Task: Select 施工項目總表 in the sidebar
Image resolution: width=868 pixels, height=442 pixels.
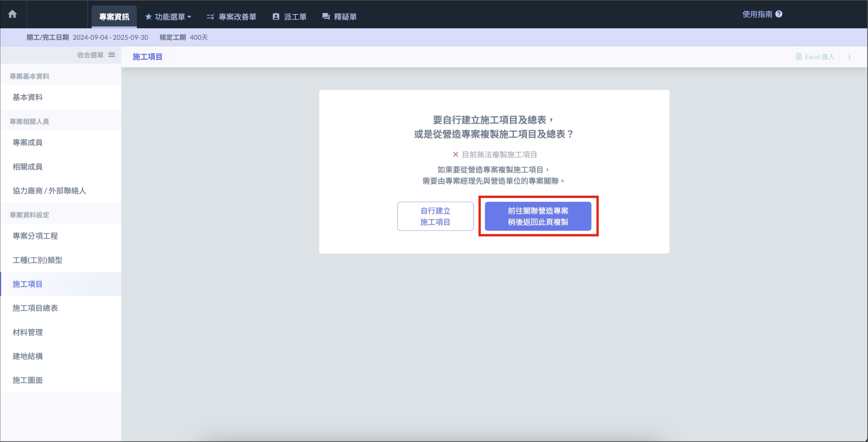Action: tap(35, 308)
